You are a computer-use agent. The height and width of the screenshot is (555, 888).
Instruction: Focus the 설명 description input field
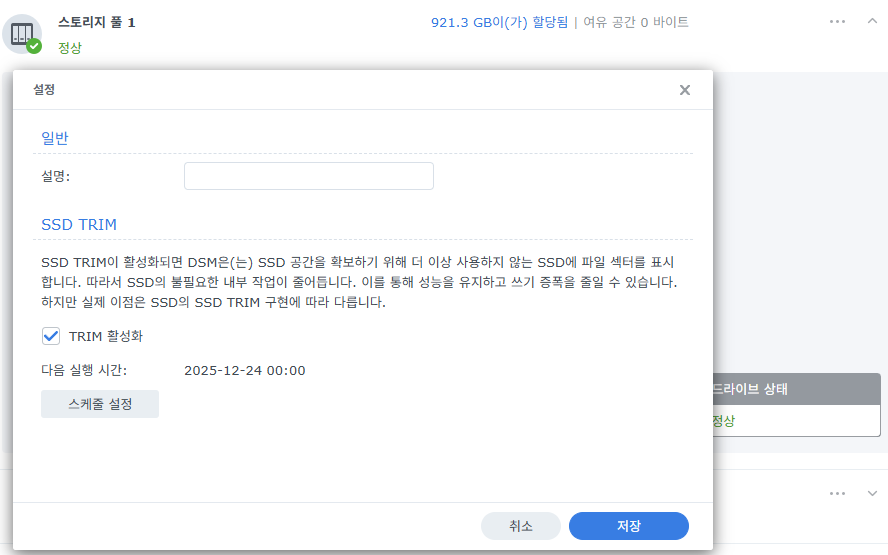tap(309, 176)
